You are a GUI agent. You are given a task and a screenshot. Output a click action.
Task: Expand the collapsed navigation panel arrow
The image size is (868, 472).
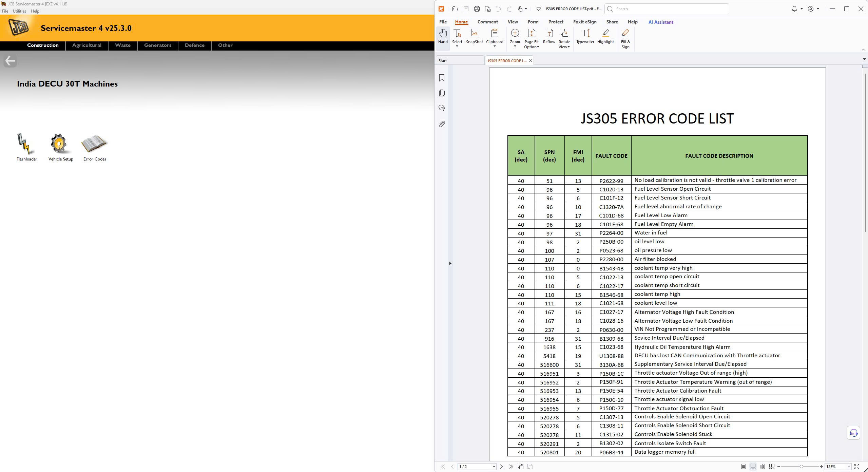(x=450, y=263)
